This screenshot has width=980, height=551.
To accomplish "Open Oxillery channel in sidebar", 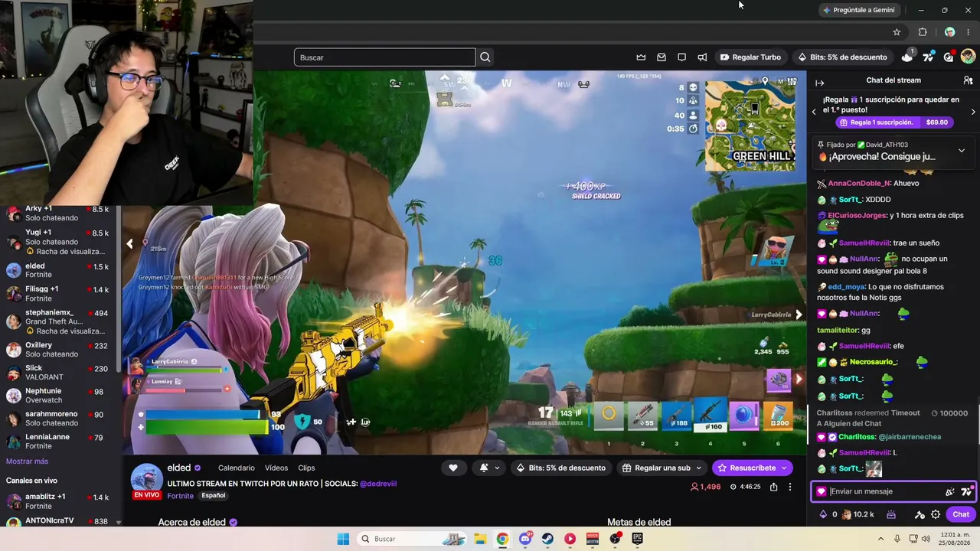I will tap(58, 350).
